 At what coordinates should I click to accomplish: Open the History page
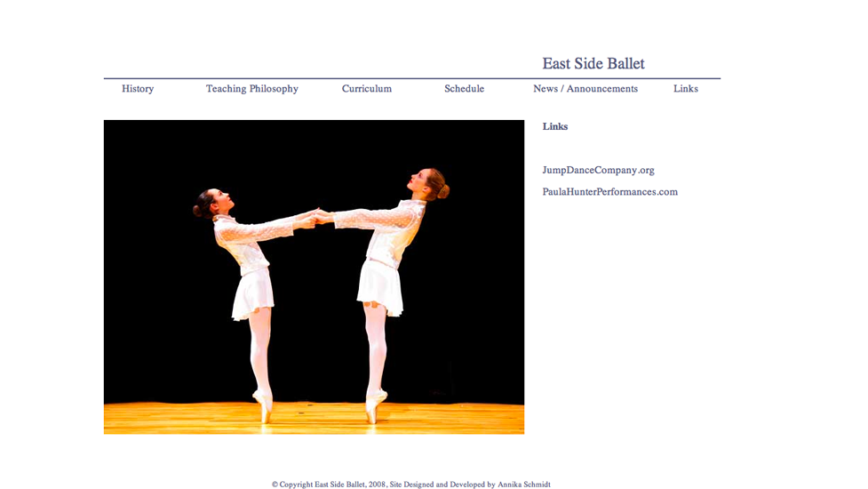tap(138, 89)
